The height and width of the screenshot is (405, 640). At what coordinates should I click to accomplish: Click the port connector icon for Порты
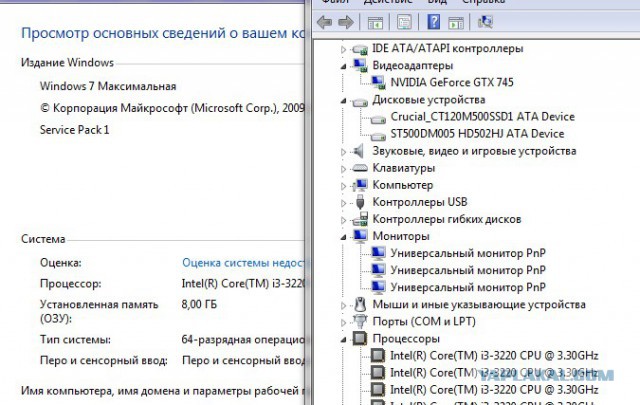[360, 321]
